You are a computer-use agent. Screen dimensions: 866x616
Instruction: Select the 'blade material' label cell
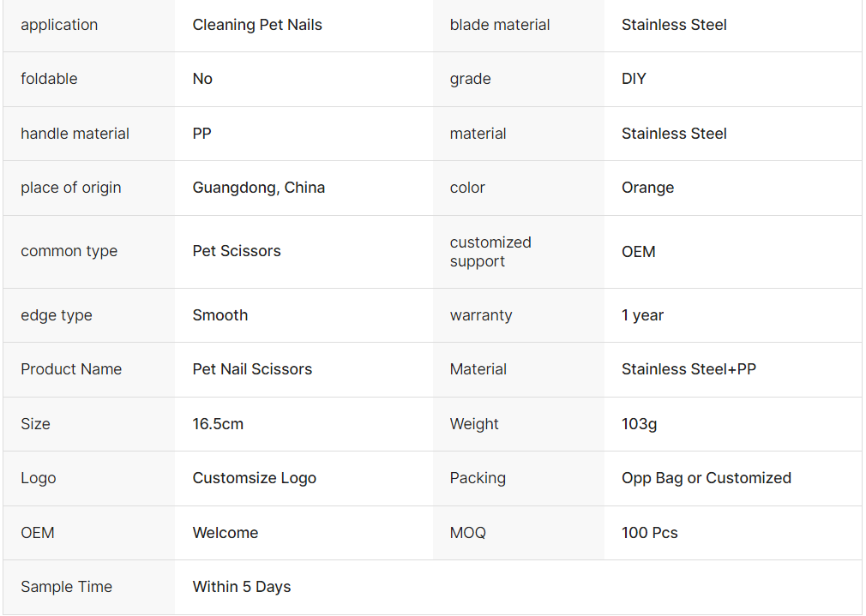pyautogui.click(x=500, y=25)
